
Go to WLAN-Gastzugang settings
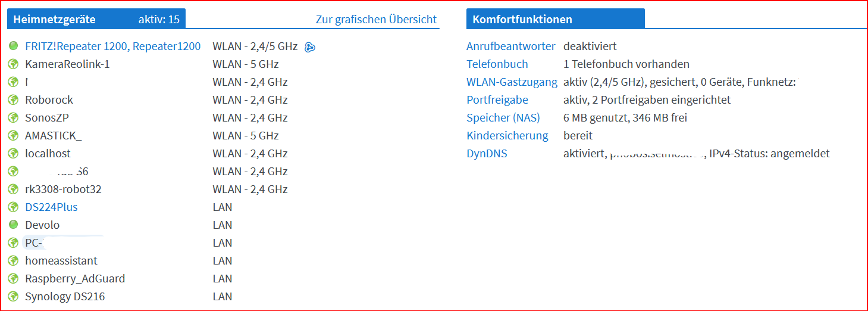point(512,82)
